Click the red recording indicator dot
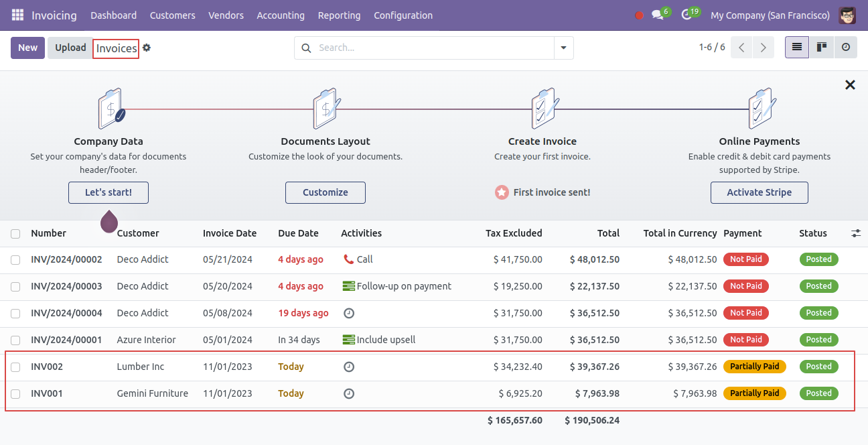The image size is (868, 445). pos(639,15)
